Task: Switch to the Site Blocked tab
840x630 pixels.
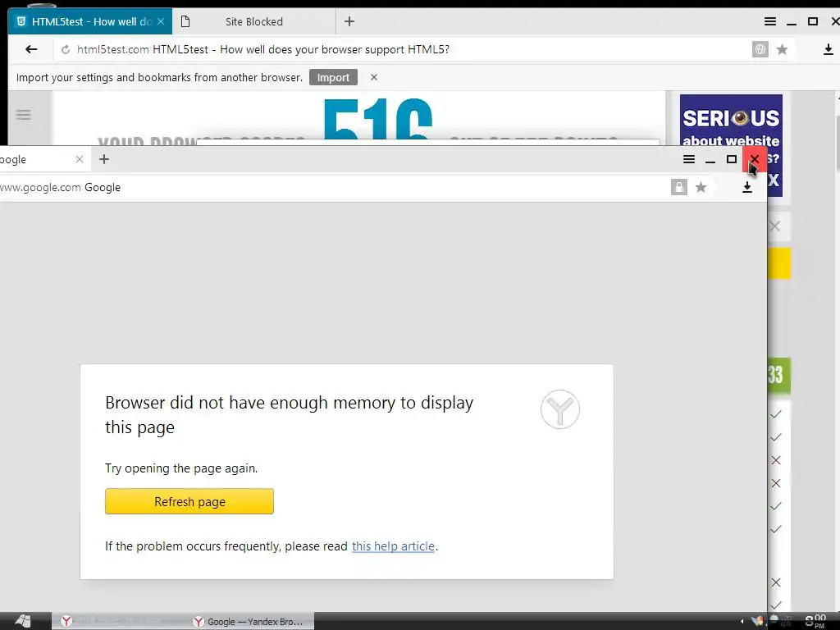Action: 254,22
